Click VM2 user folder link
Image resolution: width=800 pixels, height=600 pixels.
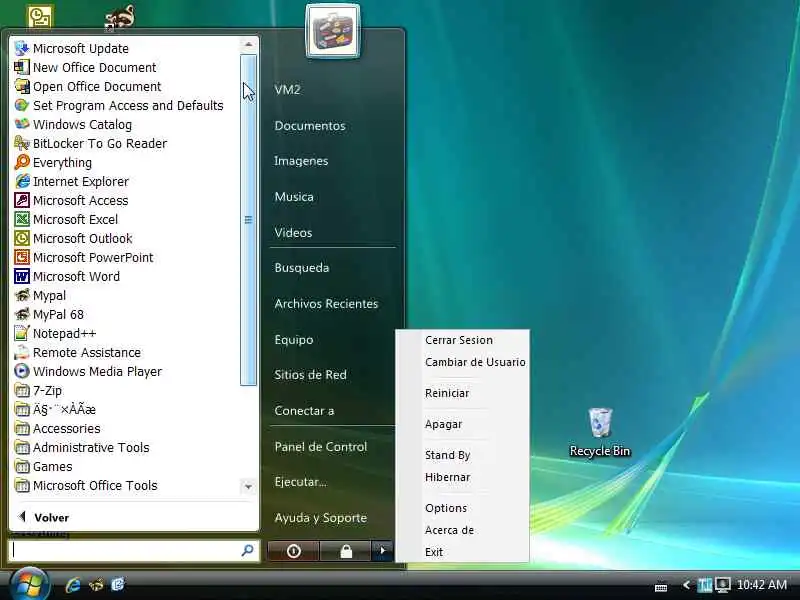[x=287, y=90]
